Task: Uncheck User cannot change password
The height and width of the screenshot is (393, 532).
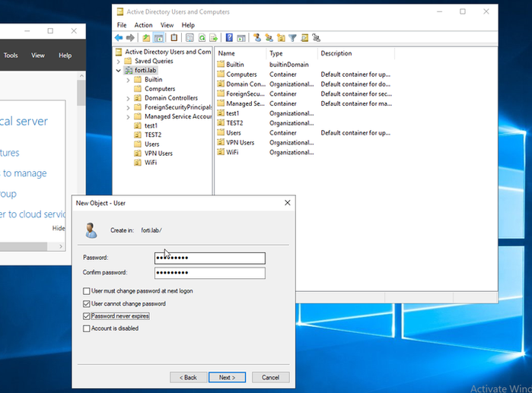Action: coord(86,303)
